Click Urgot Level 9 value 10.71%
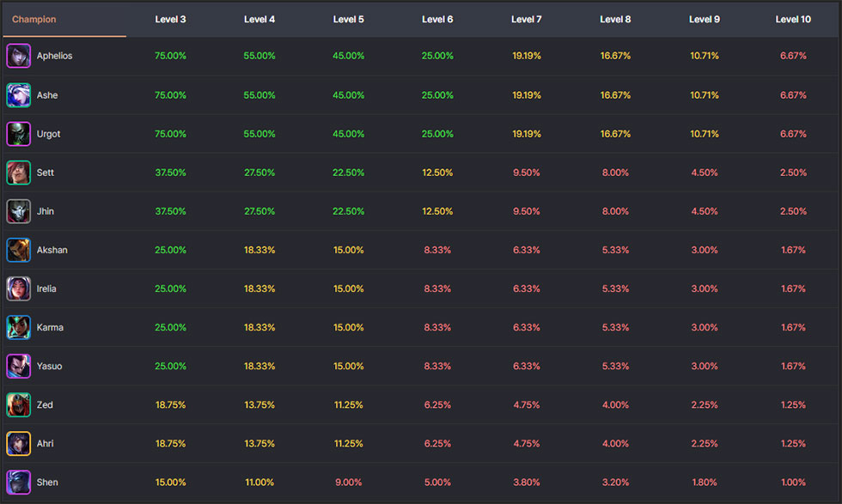This screenshot has height=504, width=842. point(705,134)
